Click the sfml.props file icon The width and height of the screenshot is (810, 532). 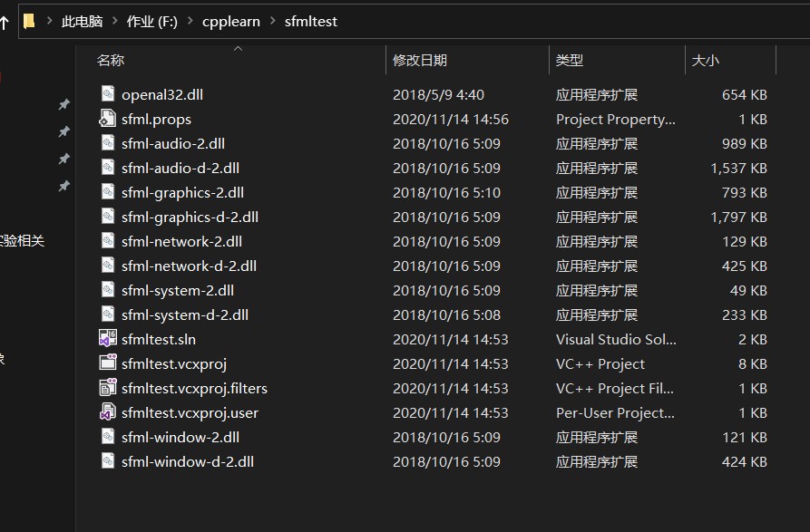pyautogui.click(x=107, y=118)
